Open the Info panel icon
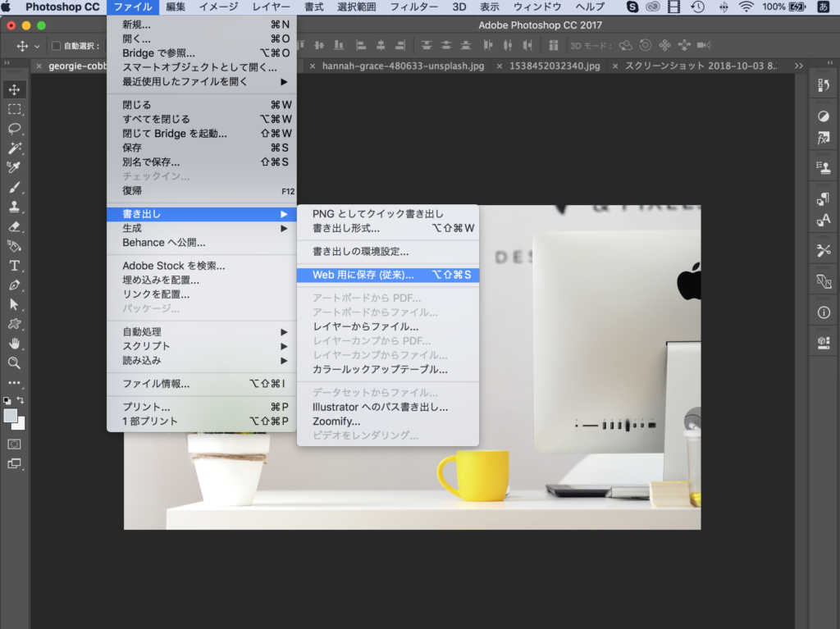 (824, 312)
